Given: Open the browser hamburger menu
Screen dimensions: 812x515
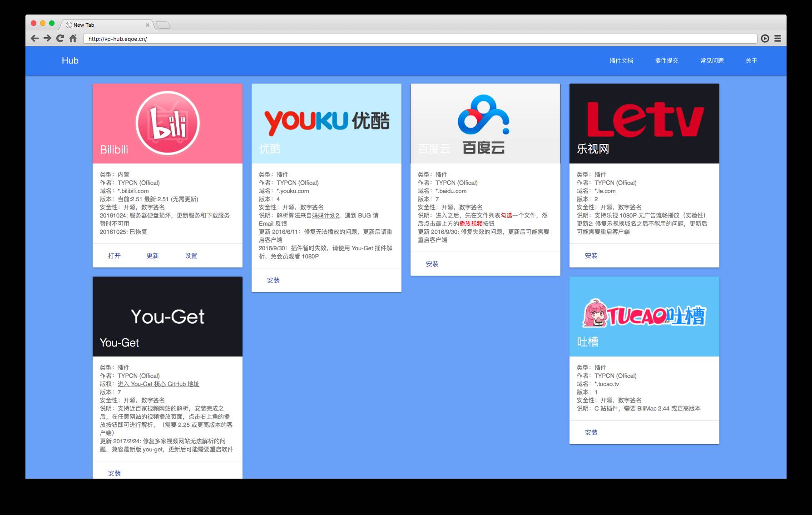Looking at the screenshot, I should click(x=778, y=39).
